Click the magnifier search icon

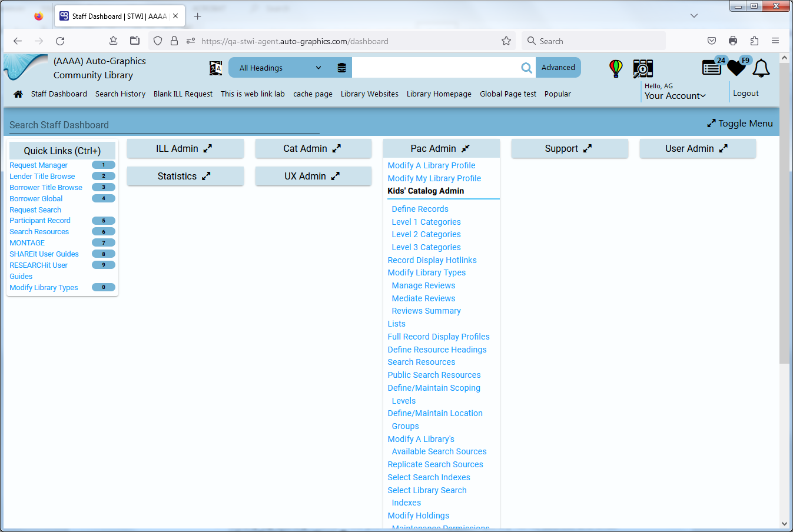(x=526, y=68)
